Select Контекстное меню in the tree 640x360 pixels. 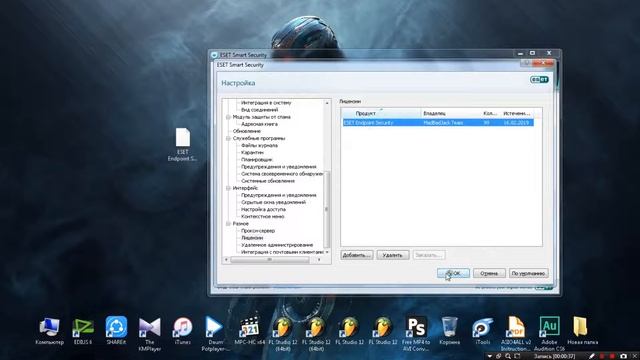pyautogui.click(x=262, y=216)
